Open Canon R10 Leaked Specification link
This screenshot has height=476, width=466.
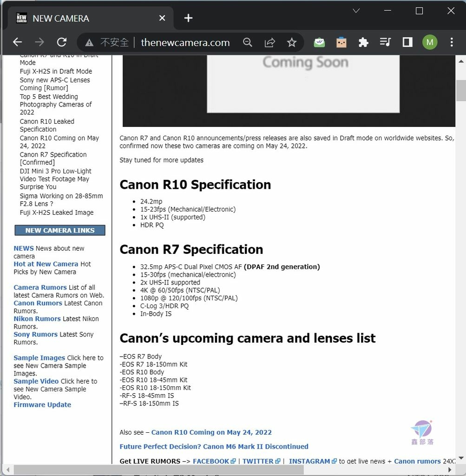coord(47,126)
